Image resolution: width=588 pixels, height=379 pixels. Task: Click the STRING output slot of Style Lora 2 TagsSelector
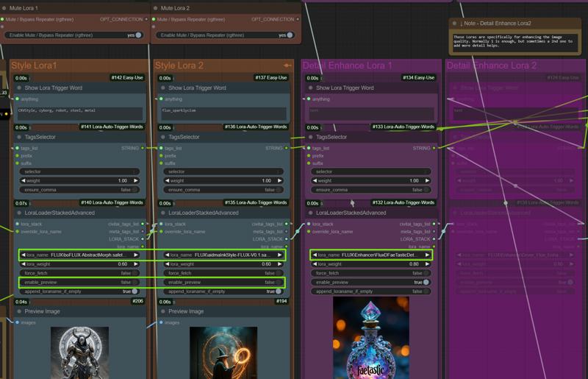pyautogui.click(x=287, y=149)
